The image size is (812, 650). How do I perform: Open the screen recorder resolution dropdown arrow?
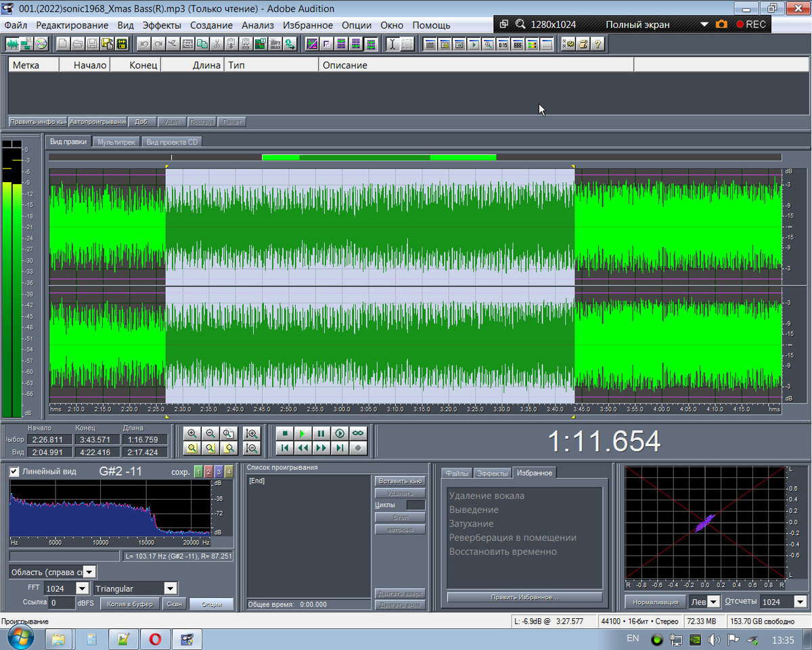[x=704, y=24]
